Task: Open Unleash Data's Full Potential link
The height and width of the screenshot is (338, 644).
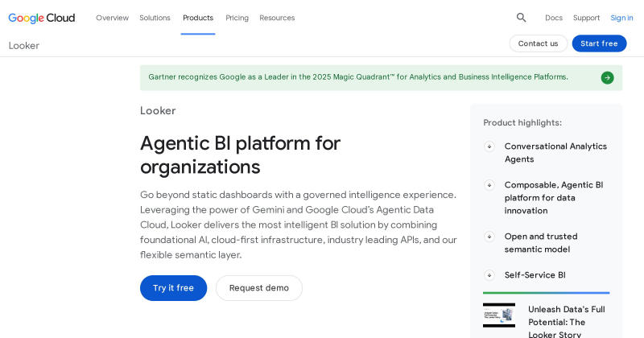Action: [x=567, y=322]
